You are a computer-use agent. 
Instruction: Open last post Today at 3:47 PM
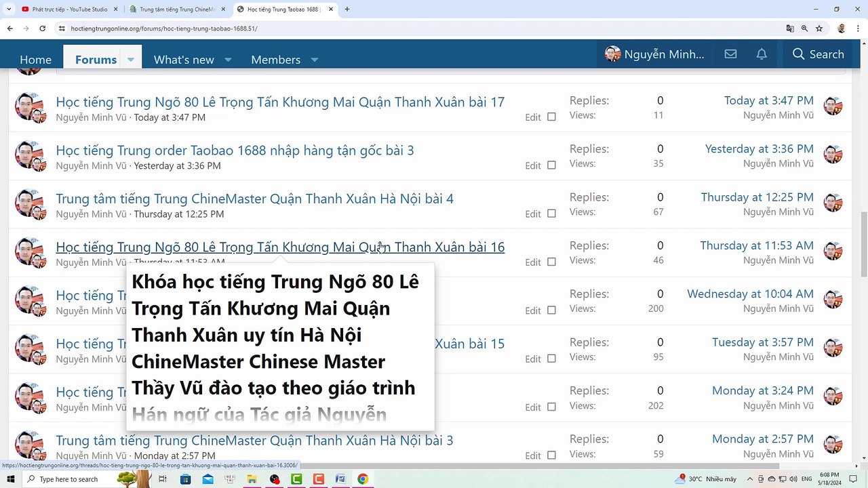(x=768, y=100)
